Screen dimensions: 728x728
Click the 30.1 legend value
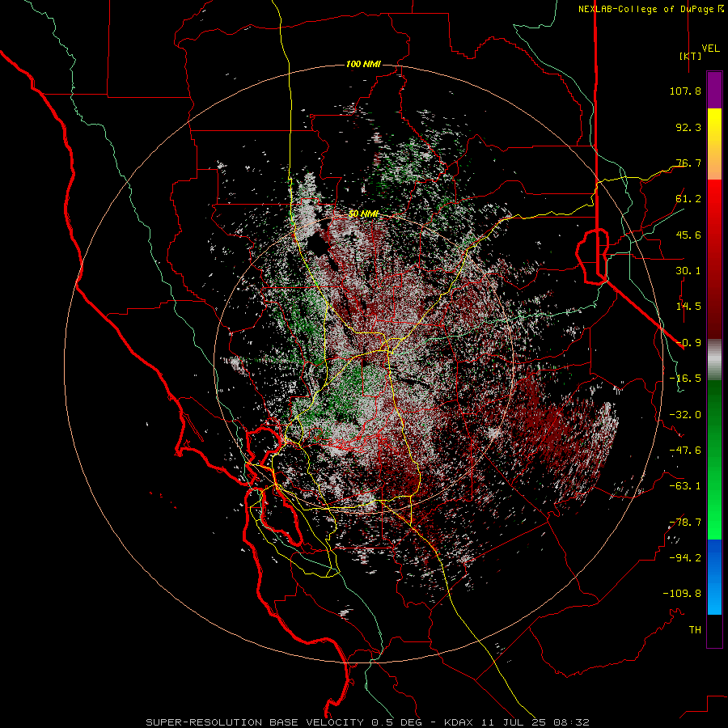[x=688, y=271]
